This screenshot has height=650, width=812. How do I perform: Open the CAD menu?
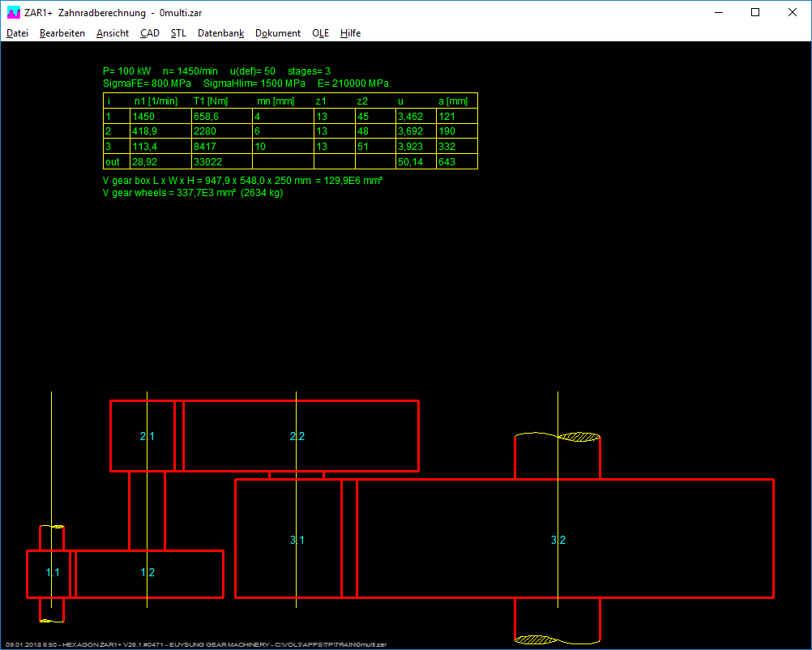150,33
